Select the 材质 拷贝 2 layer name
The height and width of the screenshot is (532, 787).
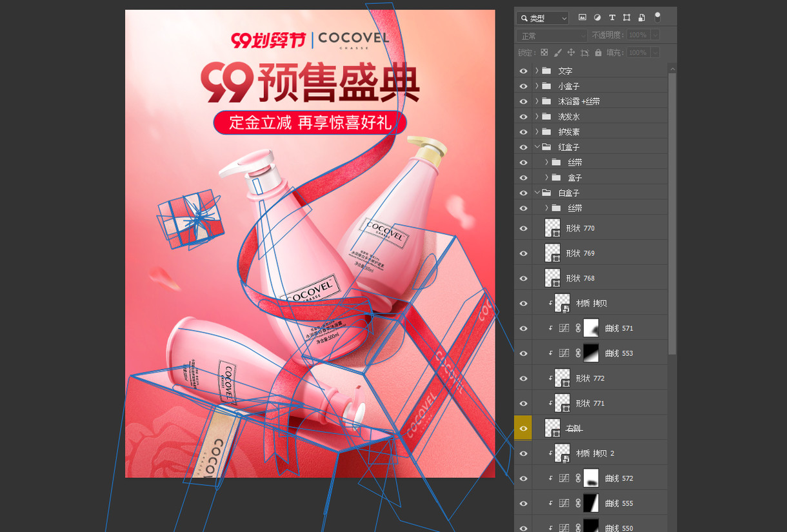point(595,453)
